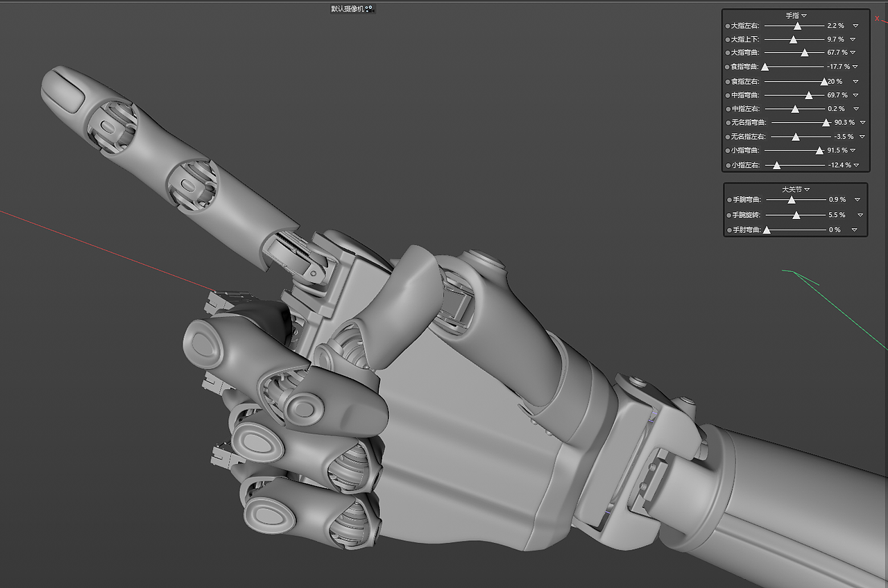Viewport: 888px width, 588px height.
Task: Click the 小指弯曲 slider handle
Action: (x=820, y=150)
